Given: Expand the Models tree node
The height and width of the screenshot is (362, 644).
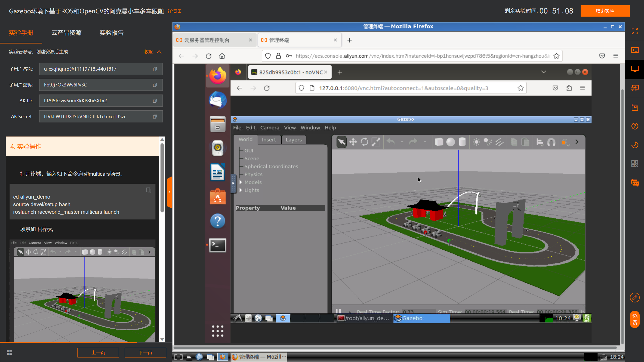Looking at the screenshot, I should 241,182.
